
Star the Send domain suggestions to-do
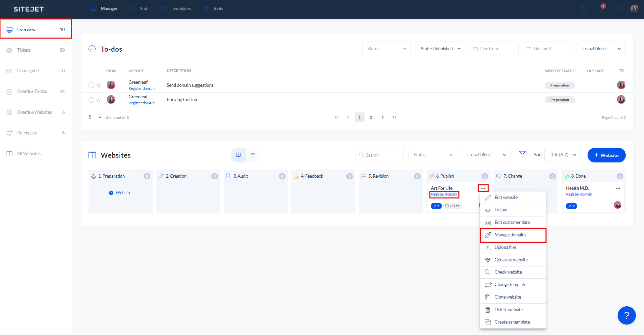(99, 85)
